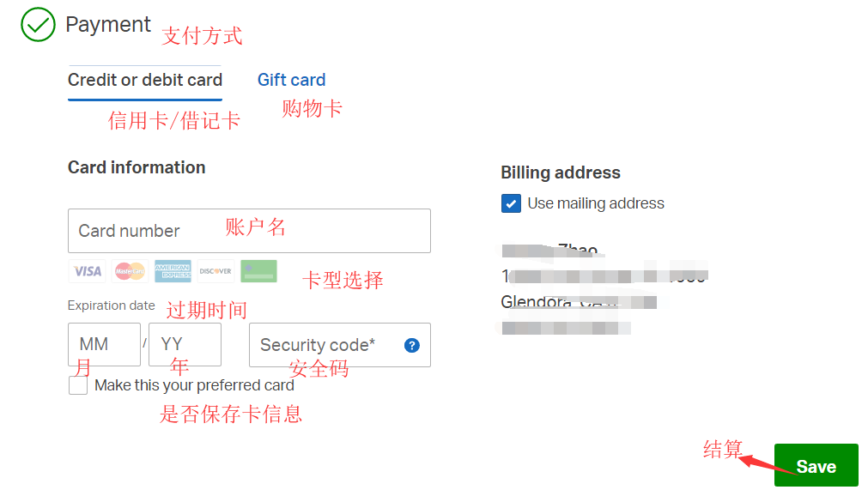The width and height of the screenshot is (868, 502).
Task: Open the Security code help tooltip
Action: (412, 345)
